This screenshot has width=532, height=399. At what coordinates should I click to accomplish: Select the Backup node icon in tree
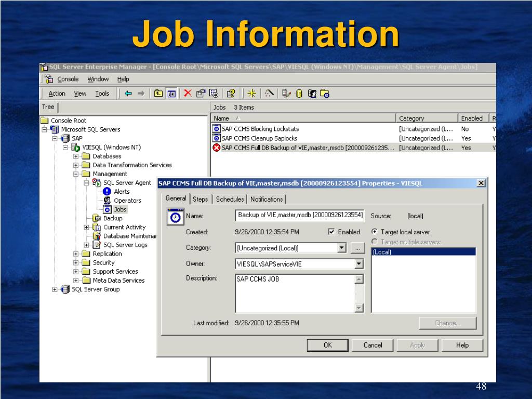tap(96, 218)
